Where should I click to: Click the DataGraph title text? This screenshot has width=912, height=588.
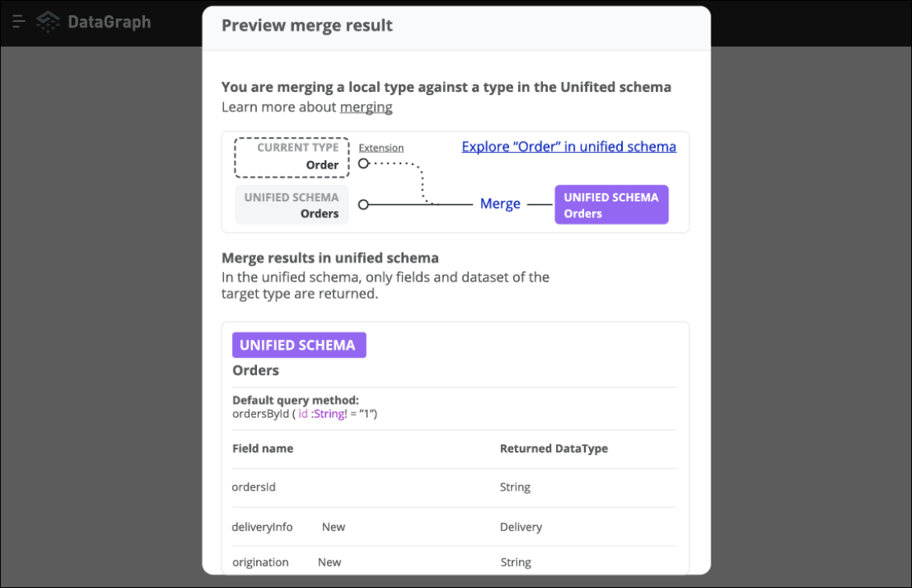click(110, 22)
